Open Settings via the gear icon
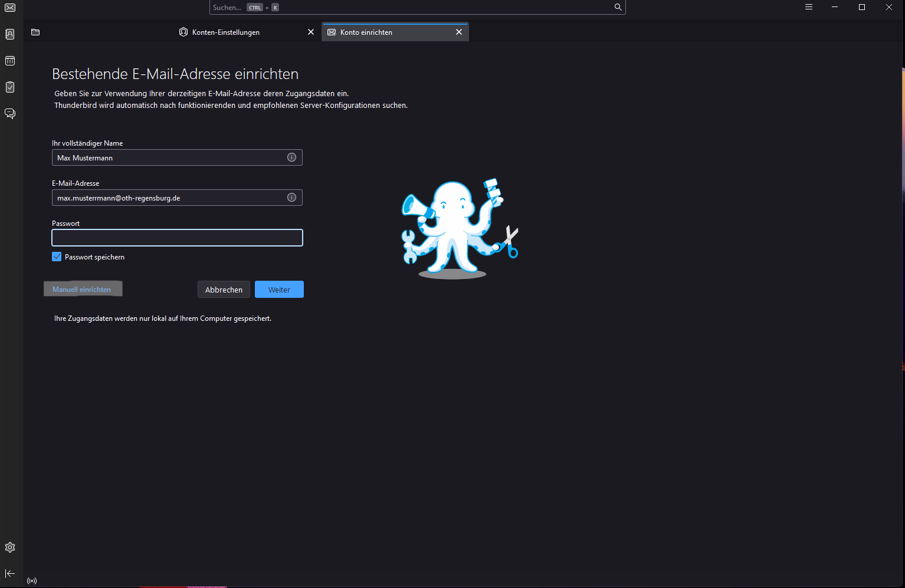 point(10,547)
